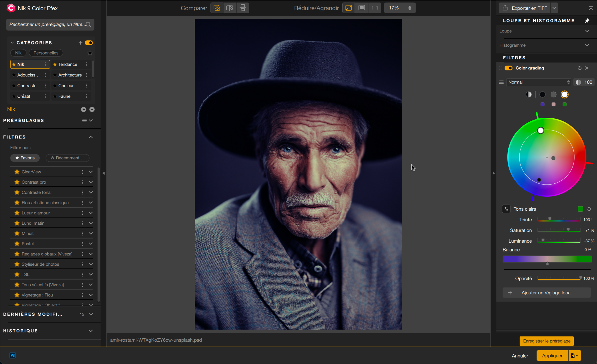The width and height of the screenshot is (597, 364).
Task: Select the side-by-side comparison view icon
Action: (229, 8)
